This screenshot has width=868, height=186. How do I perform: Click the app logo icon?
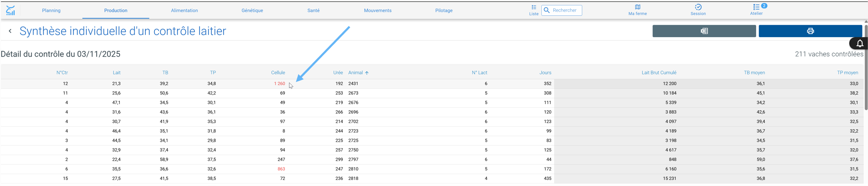pos(10,10)
